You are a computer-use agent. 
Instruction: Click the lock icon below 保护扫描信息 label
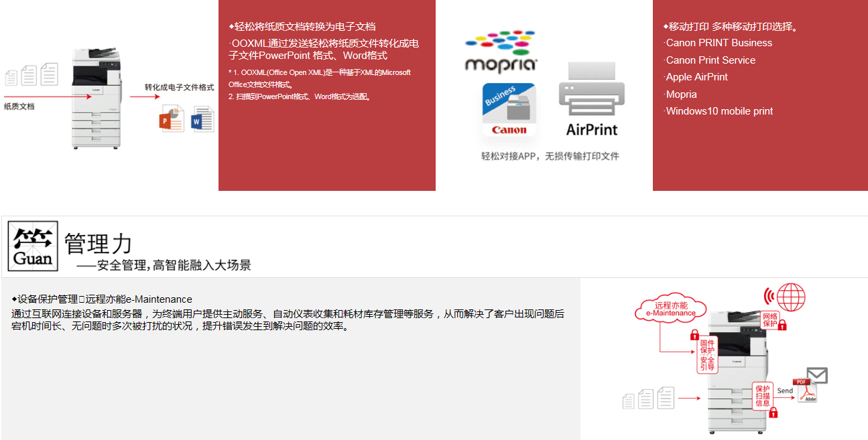point(773,412)
